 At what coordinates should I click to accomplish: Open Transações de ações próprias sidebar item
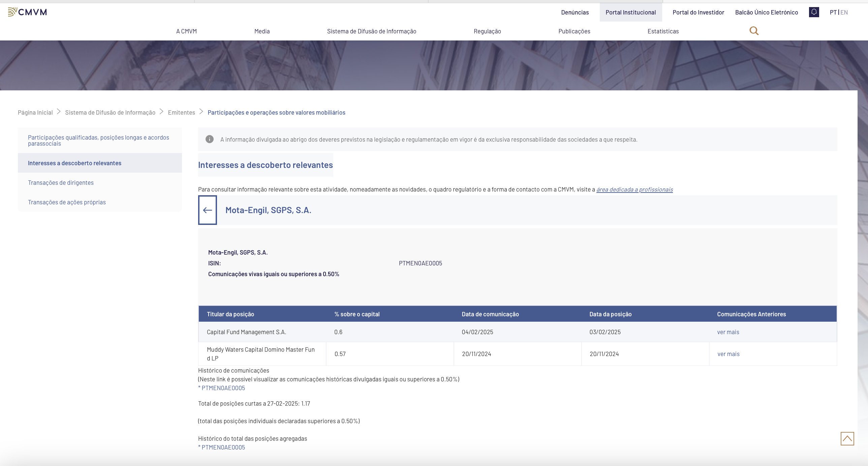coord(67,202)
